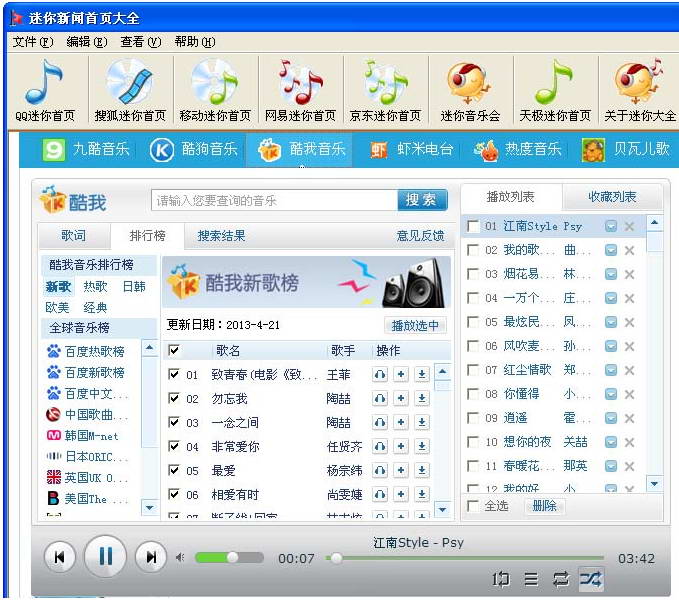Adjust the volume slider
Image resolution: width=679 pixels, height=601 pixels.
[x=229, y=558]
